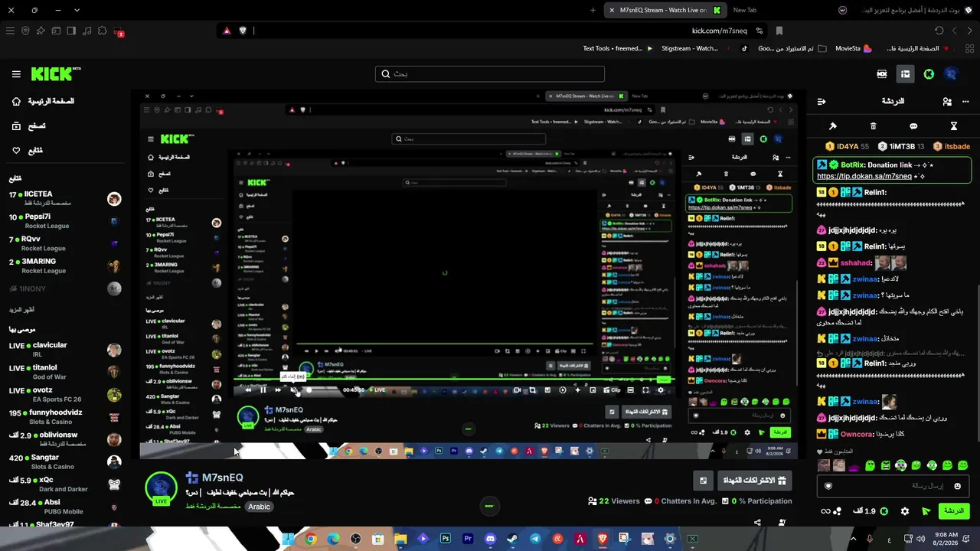The height and width of the screenshot is (551, 980).
Task: Click the green الدردشة button below the chat
Action: click(x=953, y=511)
